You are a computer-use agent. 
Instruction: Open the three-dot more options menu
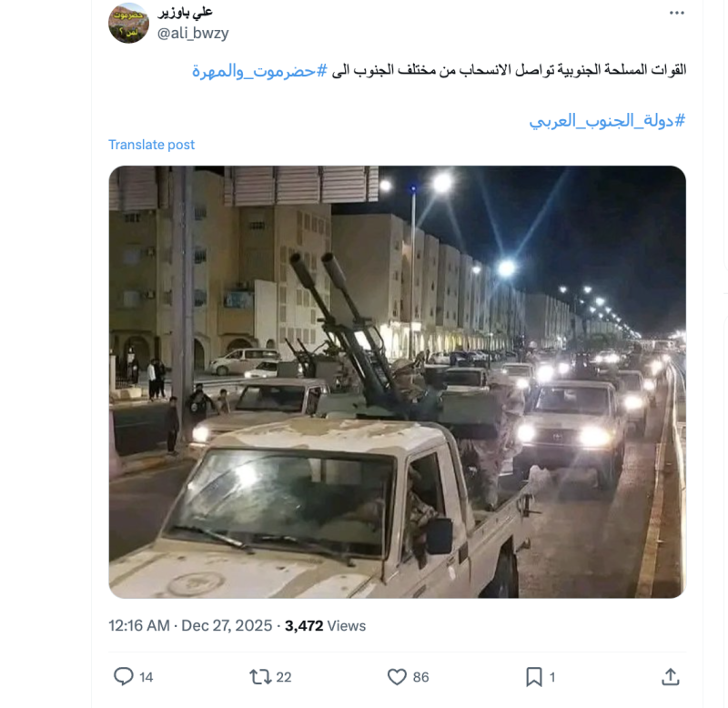tap(676, 13)
